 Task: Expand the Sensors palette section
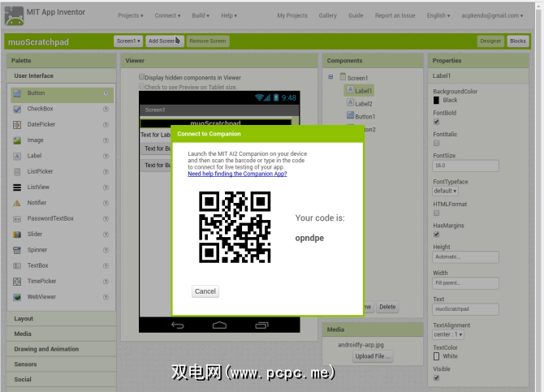tap(62, 364)
